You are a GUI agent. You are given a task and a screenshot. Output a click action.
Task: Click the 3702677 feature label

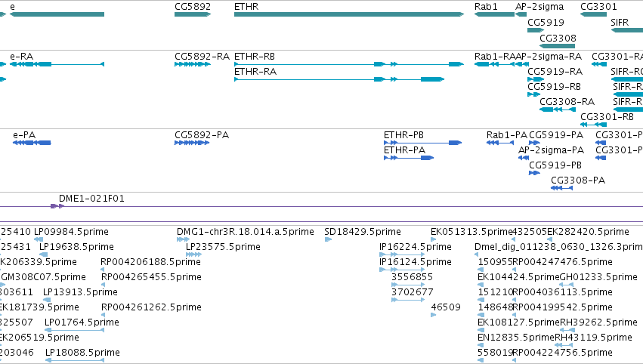point(412,293)
